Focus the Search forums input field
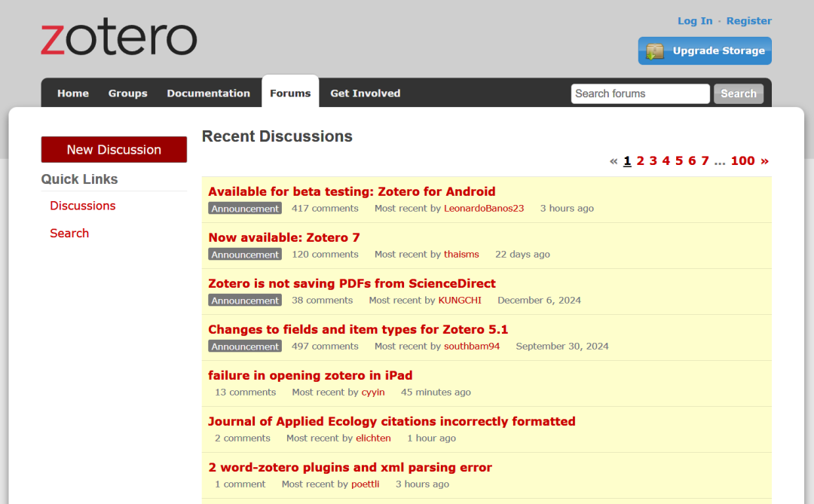814x504 pixels. tap(639, 93)
